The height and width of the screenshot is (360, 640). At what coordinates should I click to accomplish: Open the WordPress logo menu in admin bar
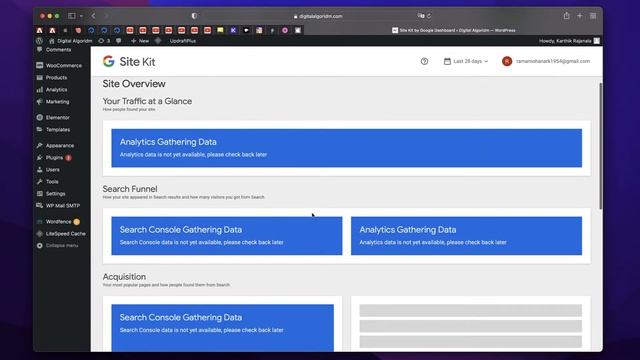[x=40, y=41]
